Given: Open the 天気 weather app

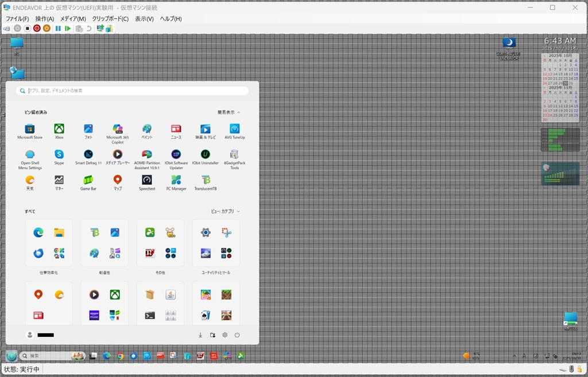Looking at the screenshot, I should click(30, 183).
